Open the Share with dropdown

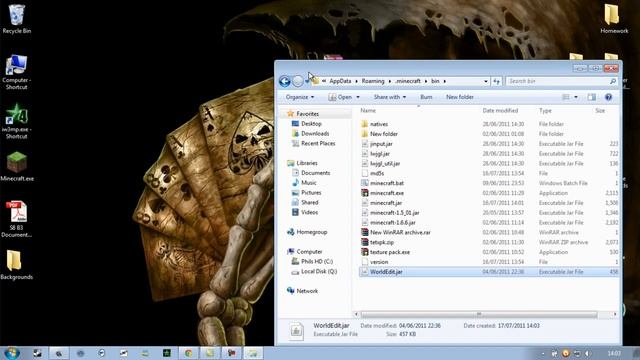coord(390,97)
